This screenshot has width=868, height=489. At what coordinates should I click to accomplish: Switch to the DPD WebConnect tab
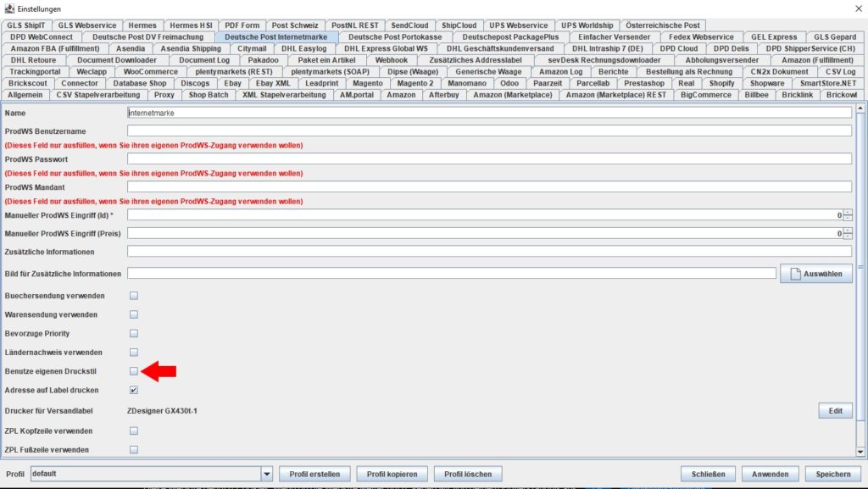(x=42, y=37)
